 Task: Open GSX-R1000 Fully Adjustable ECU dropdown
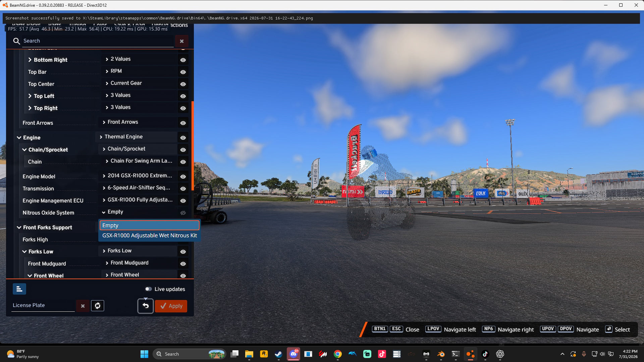point(138,200)
